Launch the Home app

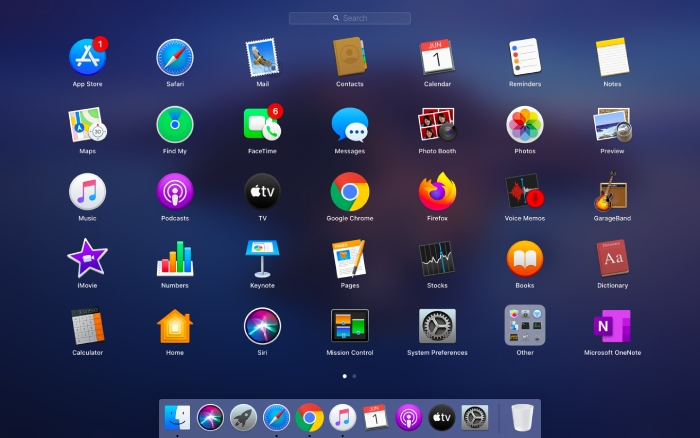(175, 326)
